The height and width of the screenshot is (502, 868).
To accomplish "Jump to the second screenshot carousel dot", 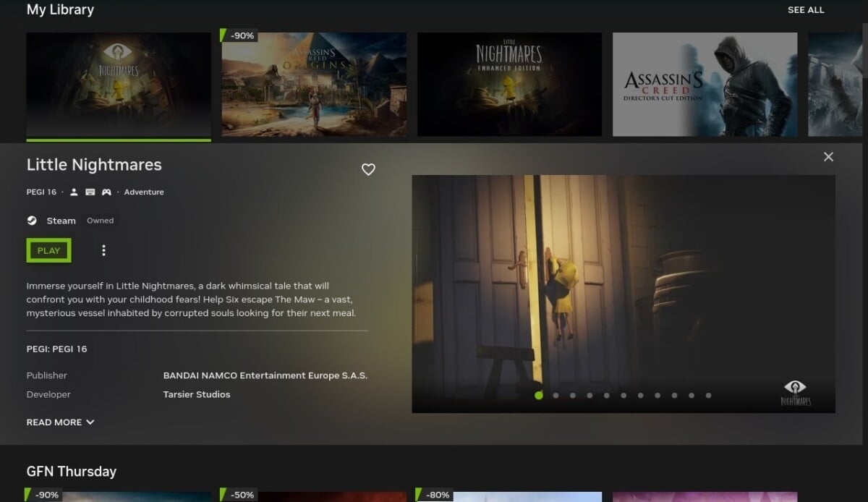I will (556, 396).
